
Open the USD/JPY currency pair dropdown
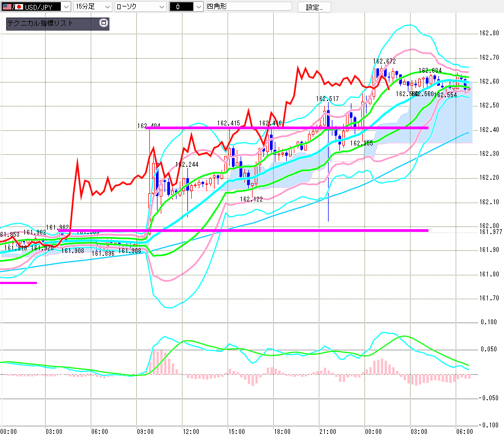(36, 7)
